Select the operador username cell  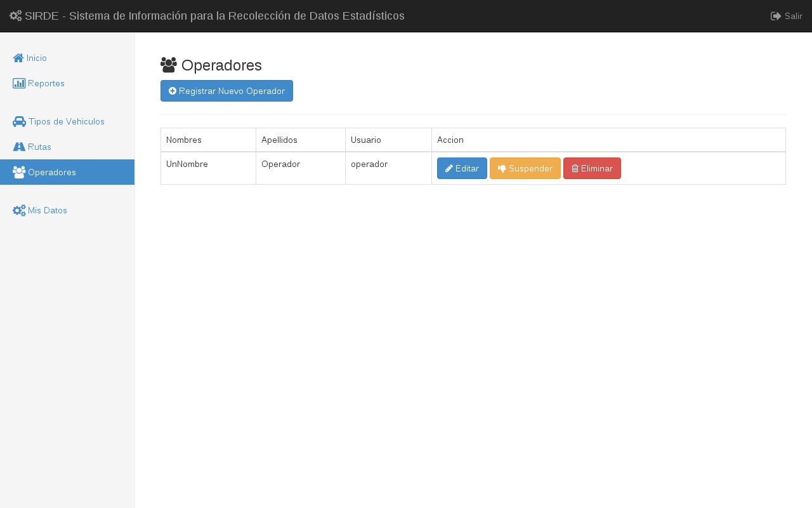pos(388,168)
